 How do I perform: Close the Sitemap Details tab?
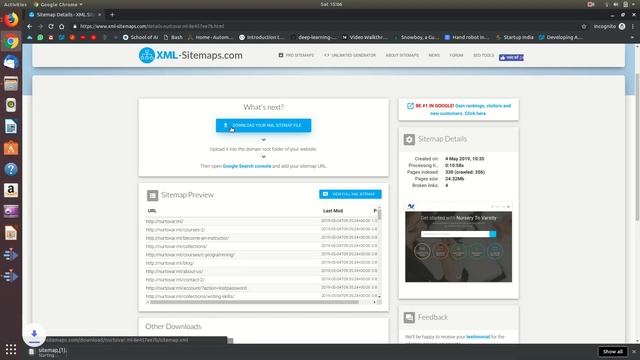(99, 15)
